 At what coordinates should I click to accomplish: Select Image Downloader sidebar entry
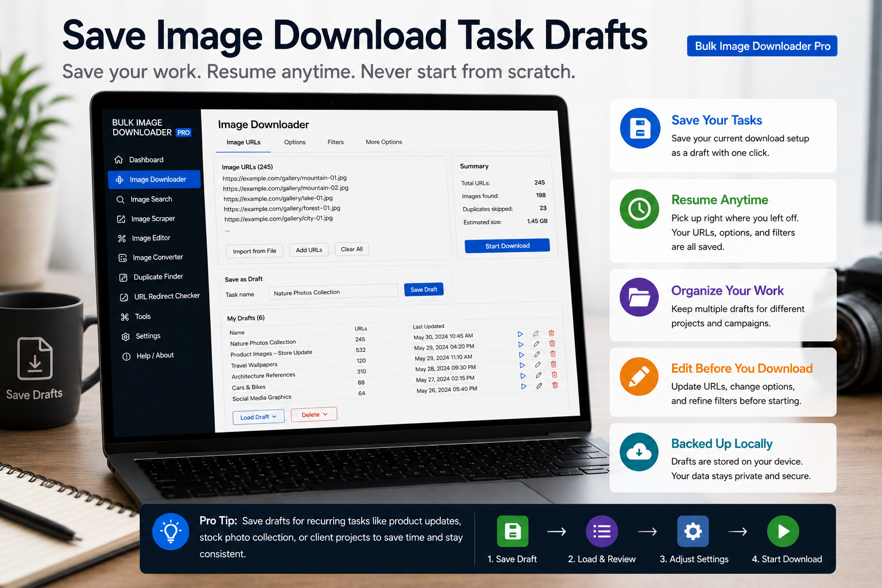(x=154, y=179)
